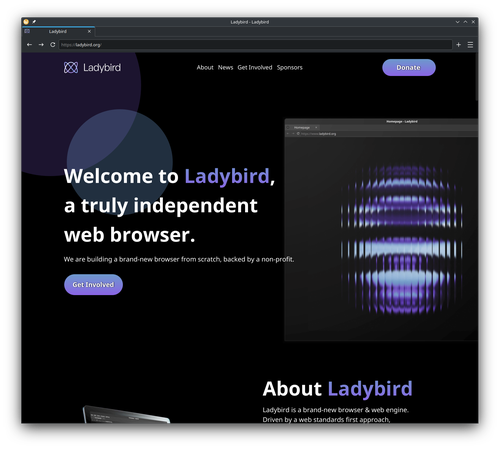Viewport: 500px width, 449px height.
Task: Click the Get Involved hero button
Action: pos(93,285)
